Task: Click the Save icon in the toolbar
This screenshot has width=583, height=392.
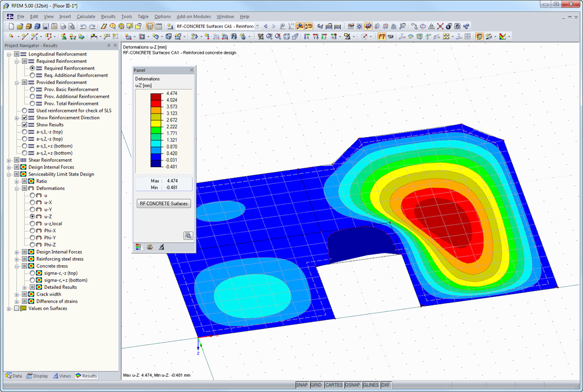Action: 46,26
